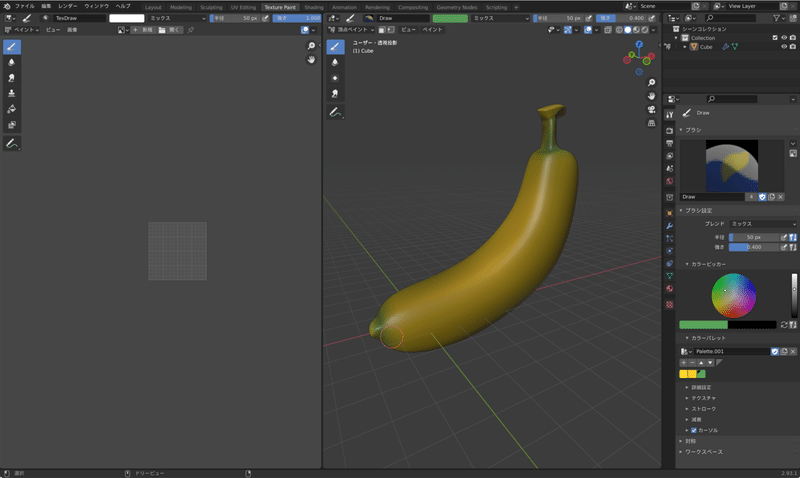This screenshot has height=478, width=800.
Task: Open the レンダー menu
Action: (67, 6)
